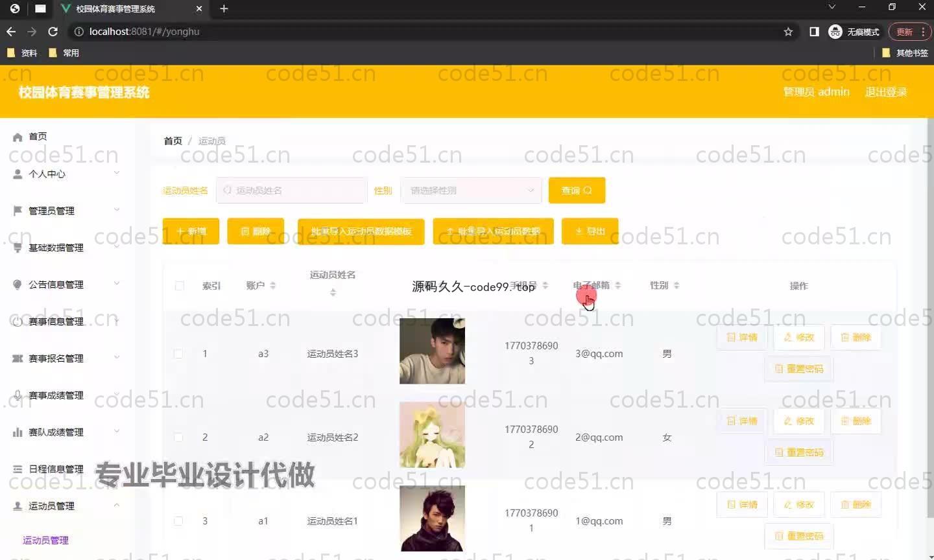Image resolution: width=934 pixels, height=560 pixels.
Task: Click 修改 for athlete a1
Action: click(x=799, y=505)
